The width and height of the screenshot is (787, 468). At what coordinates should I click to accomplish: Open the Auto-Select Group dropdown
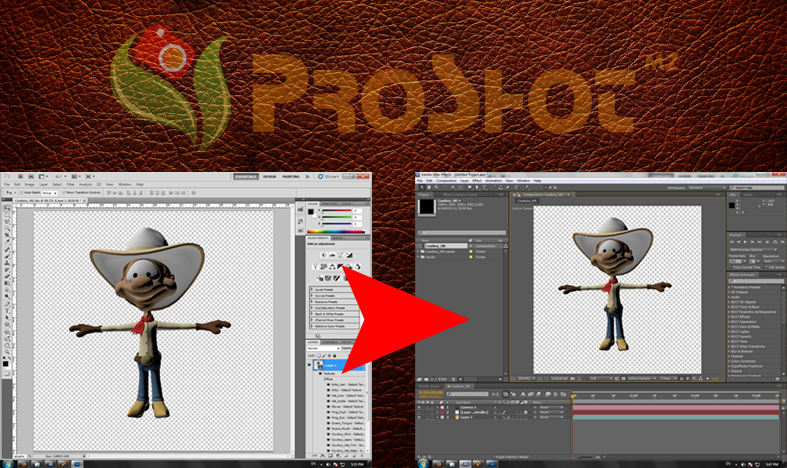click(48, 192)
